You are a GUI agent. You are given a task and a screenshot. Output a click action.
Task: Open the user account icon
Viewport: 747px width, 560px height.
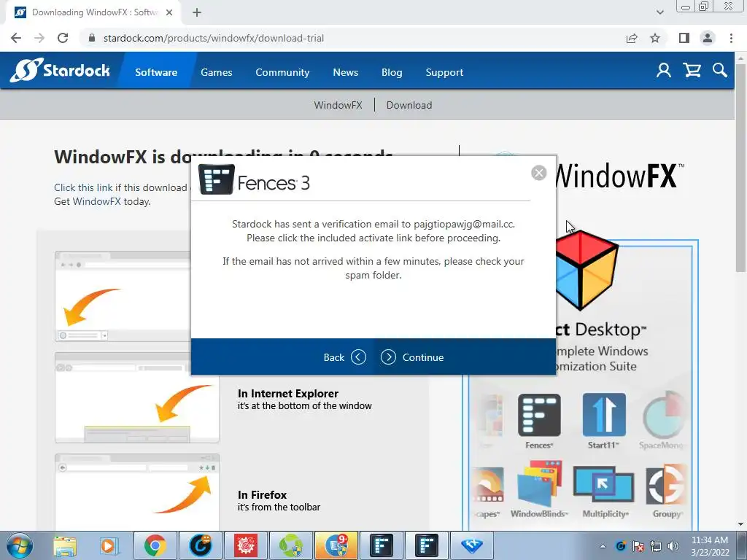664,71
